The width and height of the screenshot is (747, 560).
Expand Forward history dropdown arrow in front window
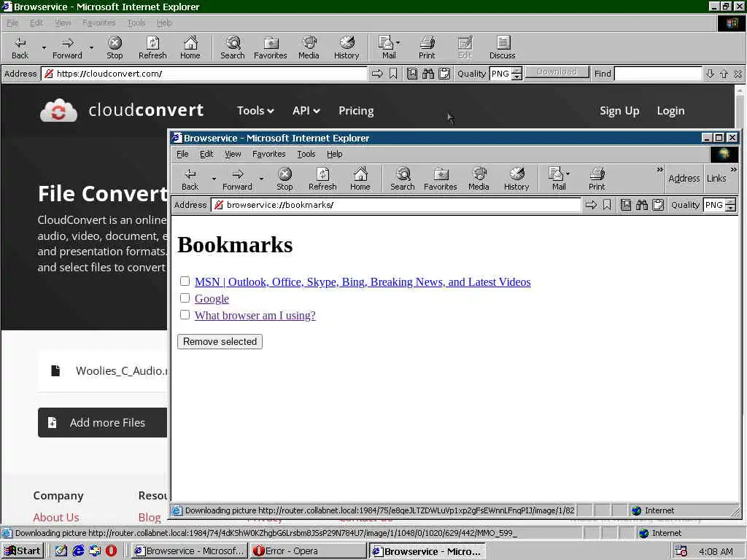point(261,179)
